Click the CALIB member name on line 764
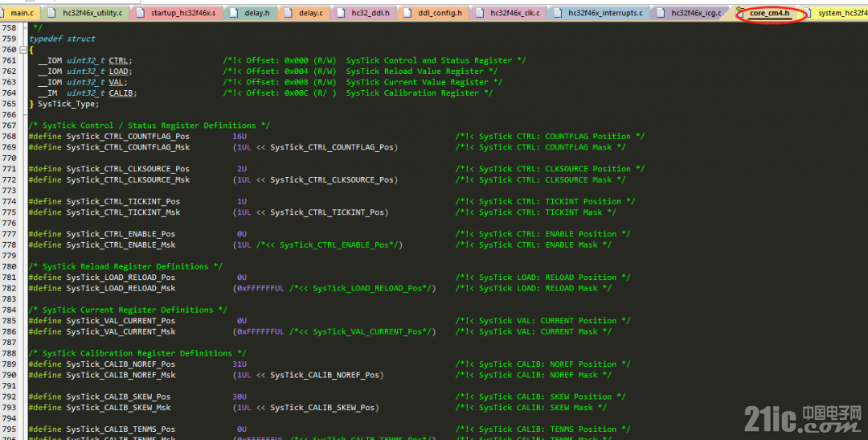Image resolution: width=868 pixels, height=440 pixels. (121, 93)
